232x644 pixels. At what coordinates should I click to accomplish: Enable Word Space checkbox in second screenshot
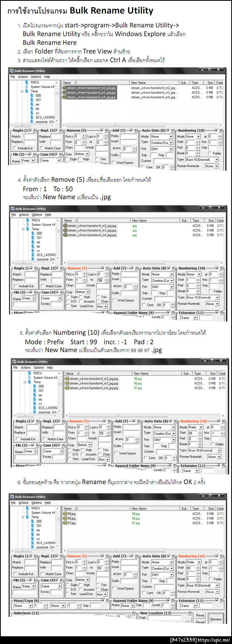(115, 300)
